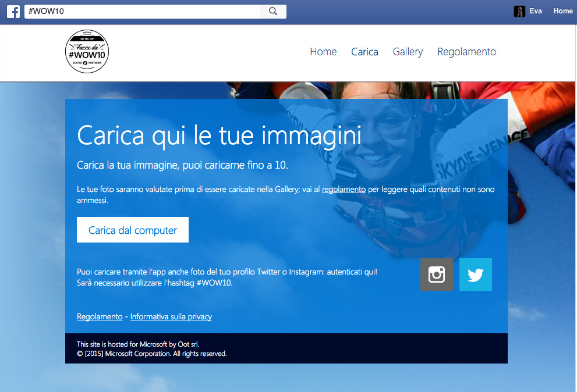The image size is (577, 392).
Task: Open Eva's profile picture avatar
Action: 519,12
